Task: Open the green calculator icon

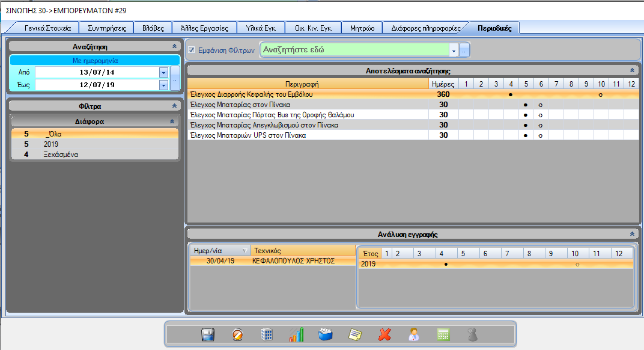Action: pyautogui.click(x=443, y=334)
